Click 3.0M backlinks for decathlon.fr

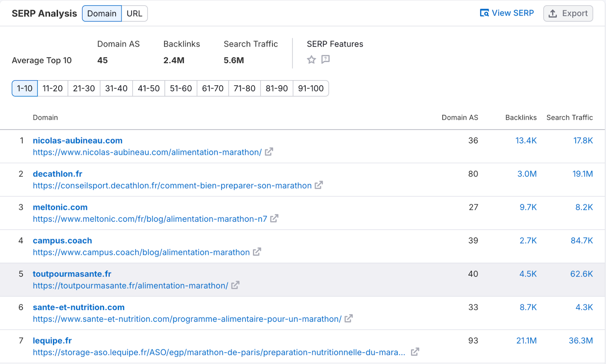click(527, 174)
